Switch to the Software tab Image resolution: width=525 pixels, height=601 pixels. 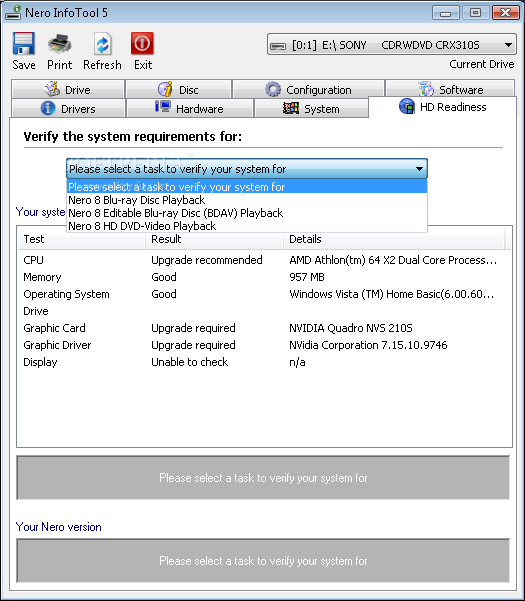[x=450, y=89]
